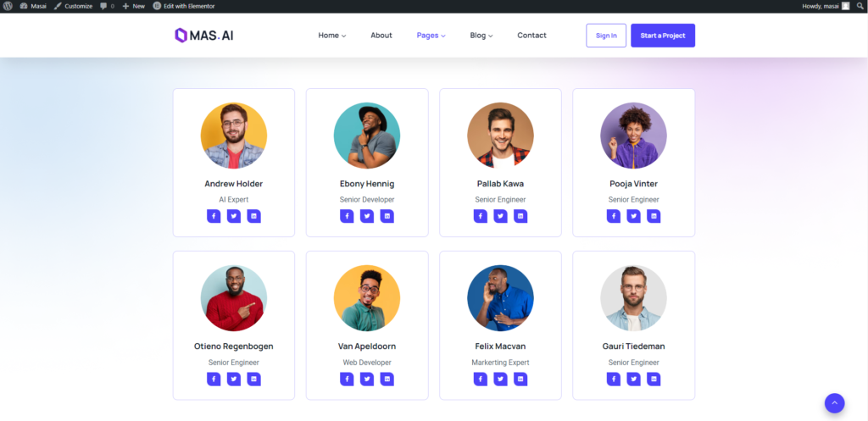
Task: Click the Sign In button
Action: pos(606,36)
